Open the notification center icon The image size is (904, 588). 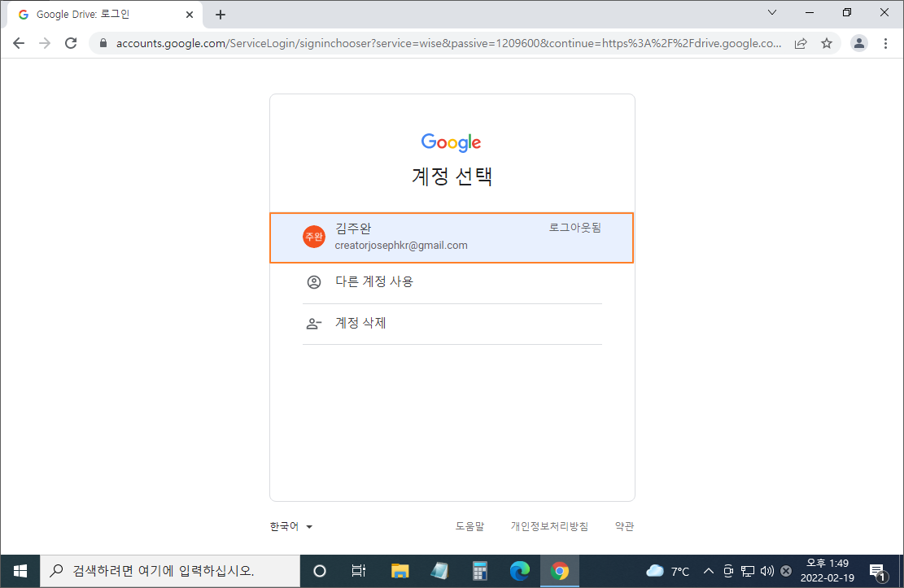click(878, 571)
